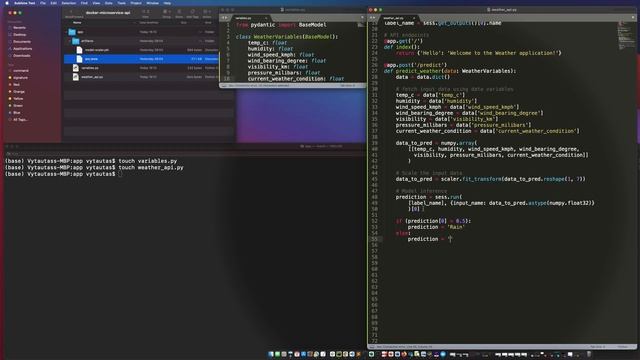Select the Yellow tag in Finder sidebar
The height and width of the screenshot is (360, 640).
pos(18,98)
